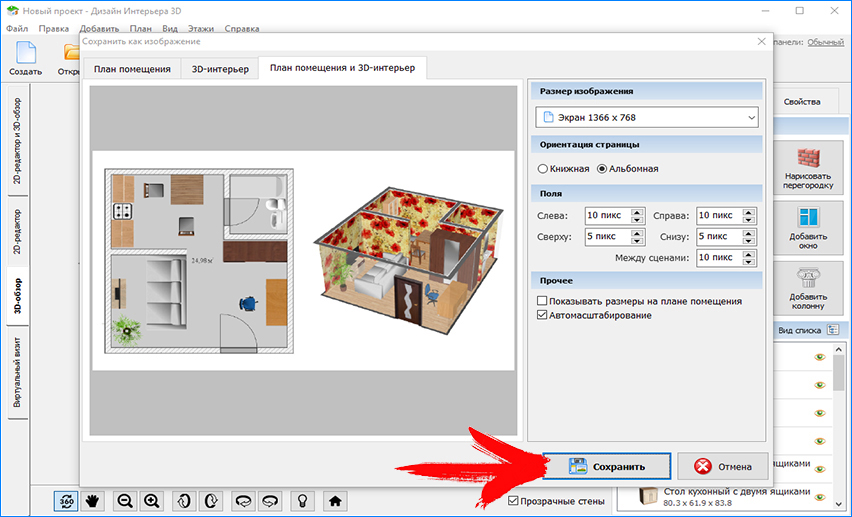Click the Обычный panel mode link
Image resolution: width=852 pixels, height=517 pixels.
coord(825,42)
